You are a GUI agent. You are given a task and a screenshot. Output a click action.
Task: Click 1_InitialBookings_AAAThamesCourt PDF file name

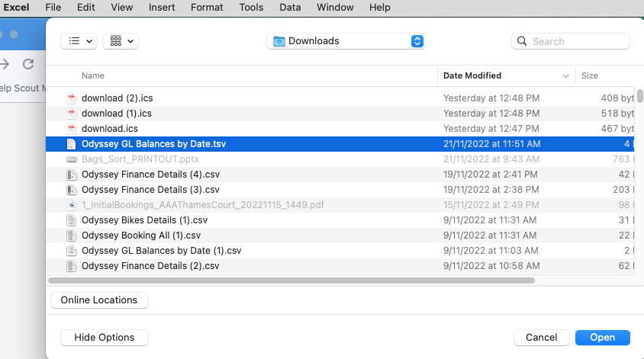click(x=203, y=205)
